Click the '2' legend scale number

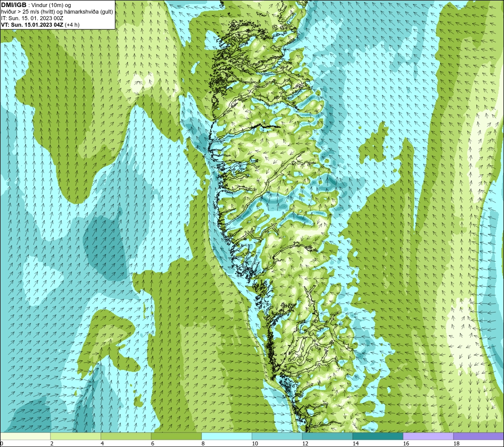click(x=52, y=444)
